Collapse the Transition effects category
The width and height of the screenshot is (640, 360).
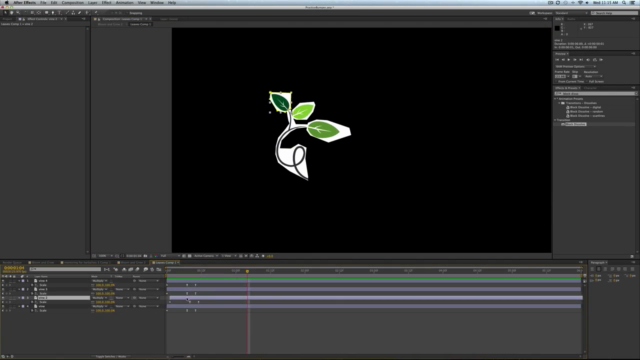pyautogui.click(x=556, y=120)
